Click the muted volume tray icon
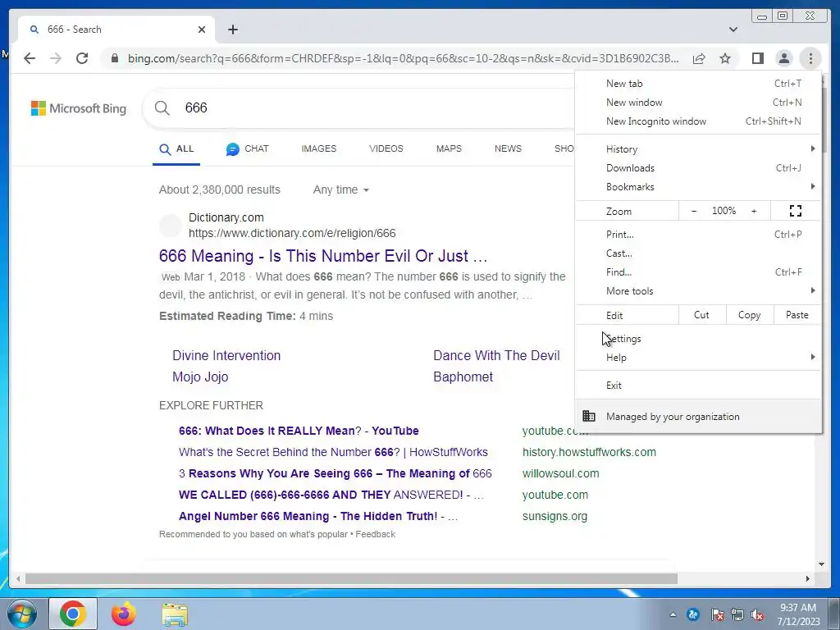840x630 pixels. (757, 615)
